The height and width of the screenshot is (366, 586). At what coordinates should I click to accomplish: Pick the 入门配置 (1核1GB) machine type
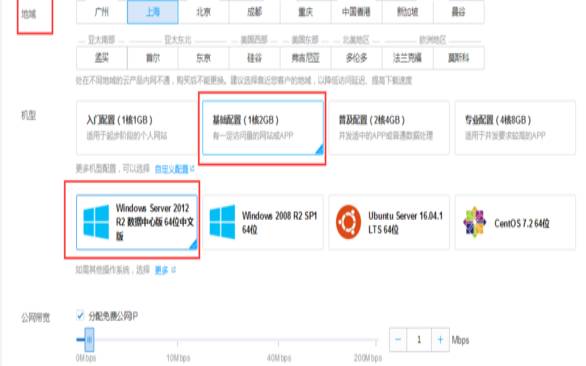click(137, 127)
